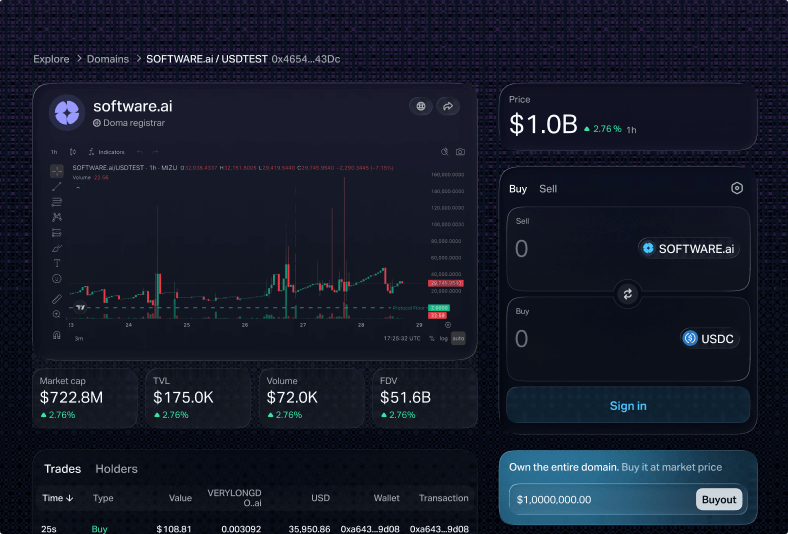Image resolution: width=788 pixels, height=534 pixels.
Task: Open the Trades tab
Action: tap(62, 469)
